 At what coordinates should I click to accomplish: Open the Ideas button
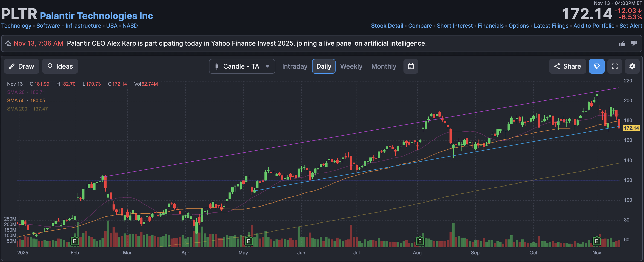[60, 66]
